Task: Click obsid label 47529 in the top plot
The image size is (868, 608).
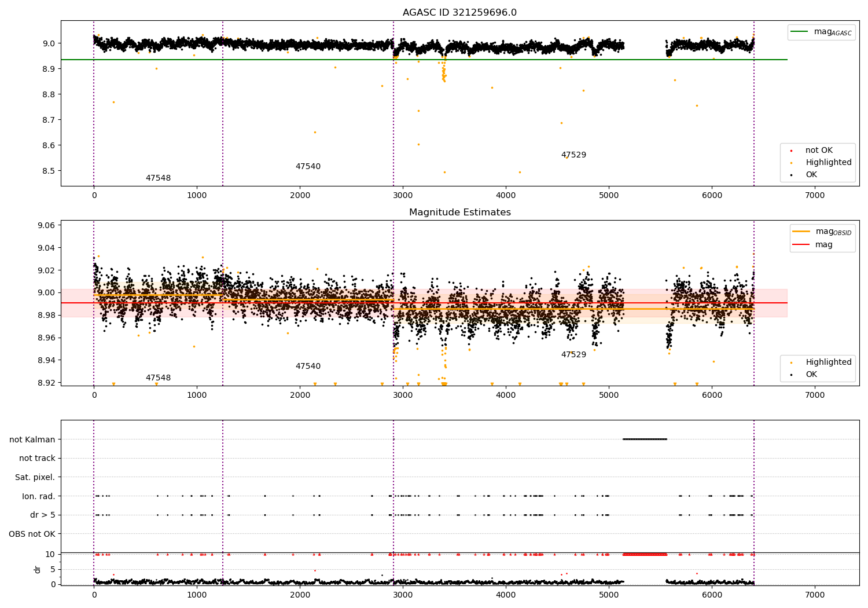Action: click(573, 155)
